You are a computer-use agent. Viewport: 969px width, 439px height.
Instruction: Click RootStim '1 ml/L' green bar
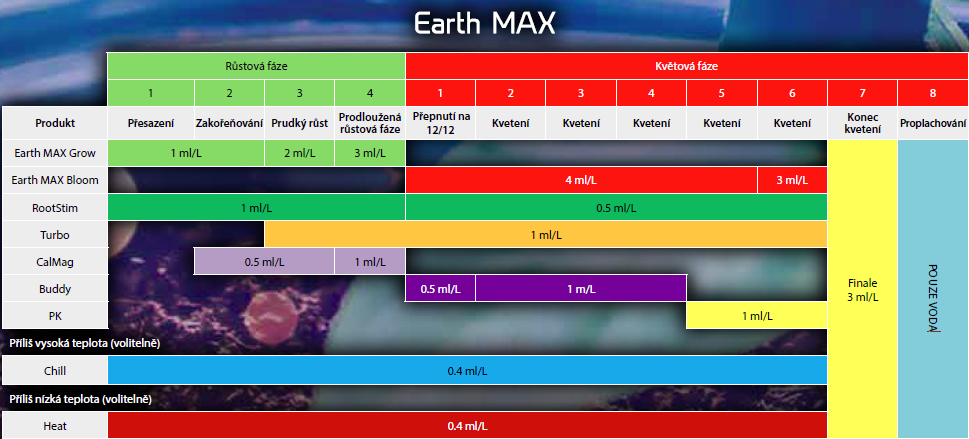256,207
